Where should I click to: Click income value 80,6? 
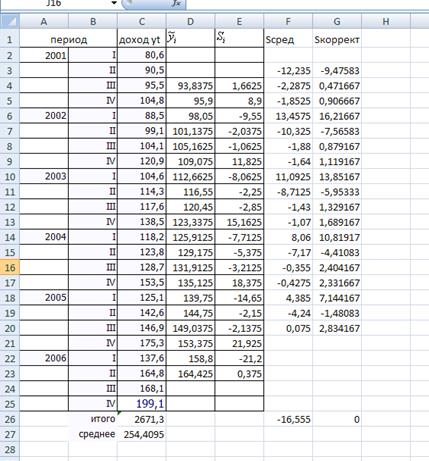point(142,55)
